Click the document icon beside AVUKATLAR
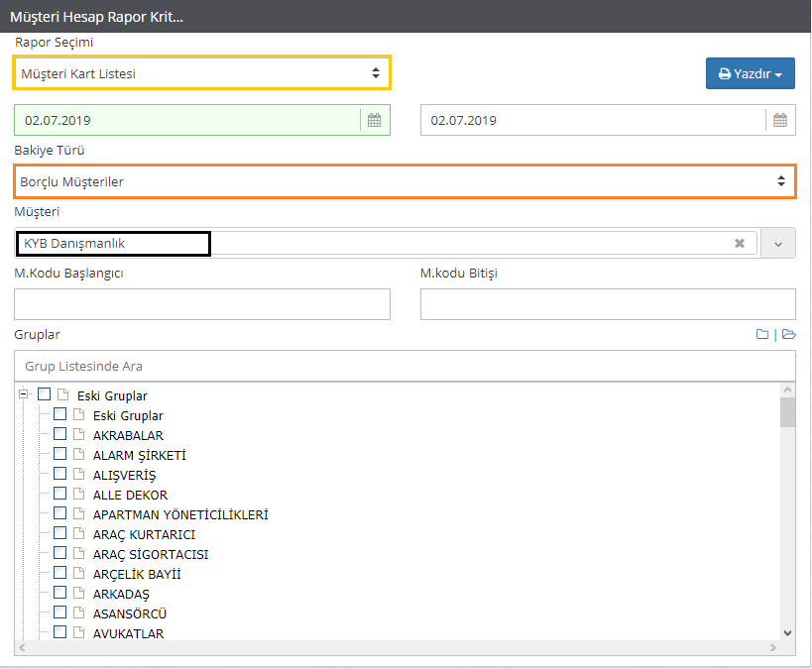 (79, 633)
